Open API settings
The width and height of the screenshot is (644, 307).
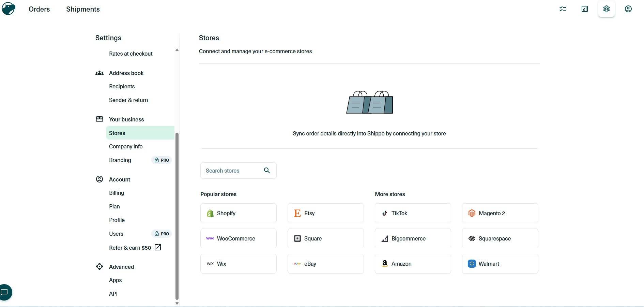113,294
